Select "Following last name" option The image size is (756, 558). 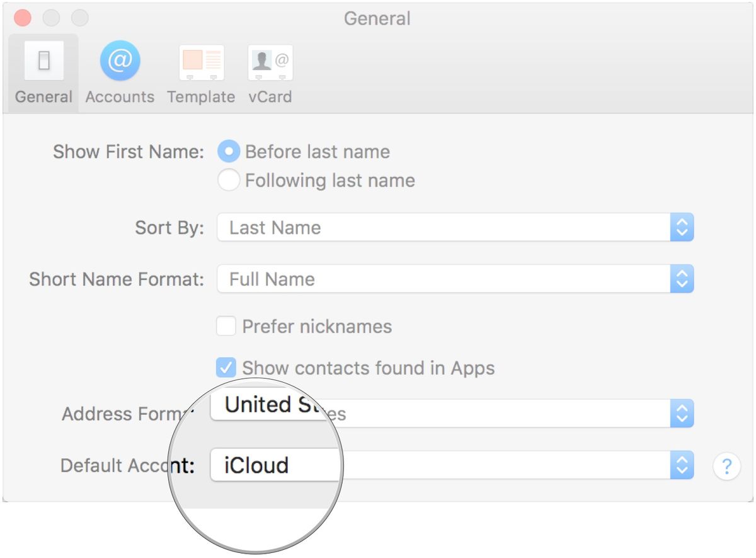point(228,180)
